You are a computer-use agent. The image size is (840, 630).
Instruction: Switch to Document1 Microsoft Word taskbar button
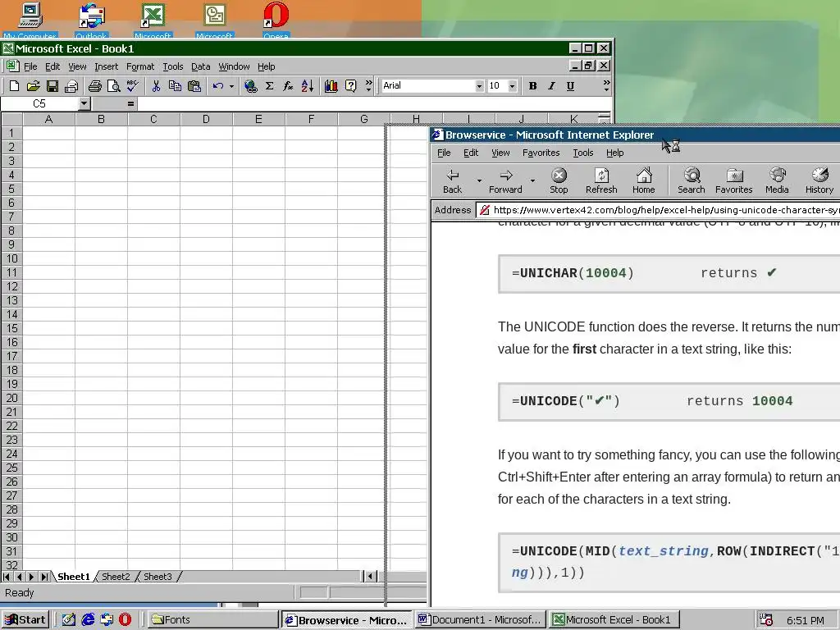(x=481, y=620)
